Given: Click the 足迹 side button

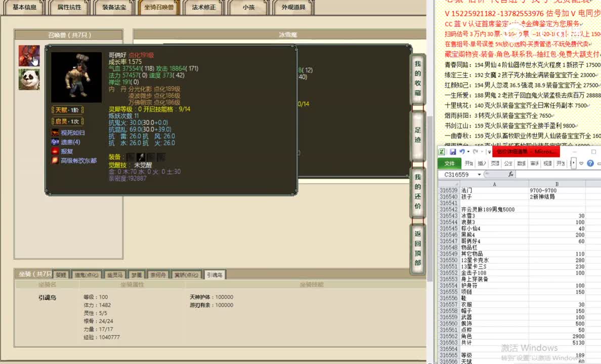Looking at the screenshot, I should (x=418, y=135).
